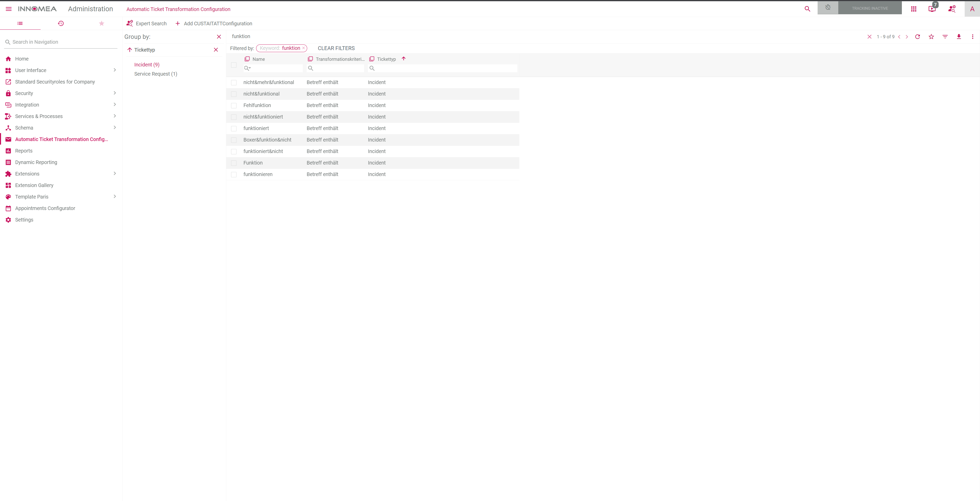980x501 pixels.
Task: Mark the current view as favorite
Action: pos(931,37)
